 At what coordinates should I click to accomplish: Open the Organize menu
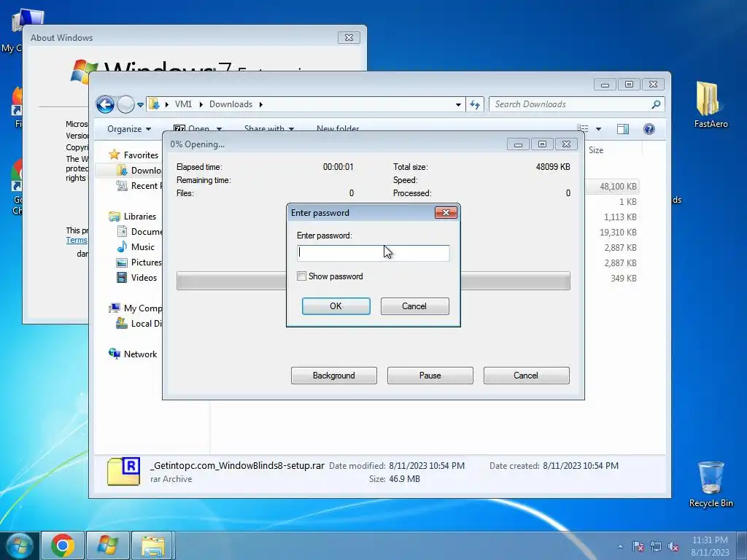coord(128,129)
